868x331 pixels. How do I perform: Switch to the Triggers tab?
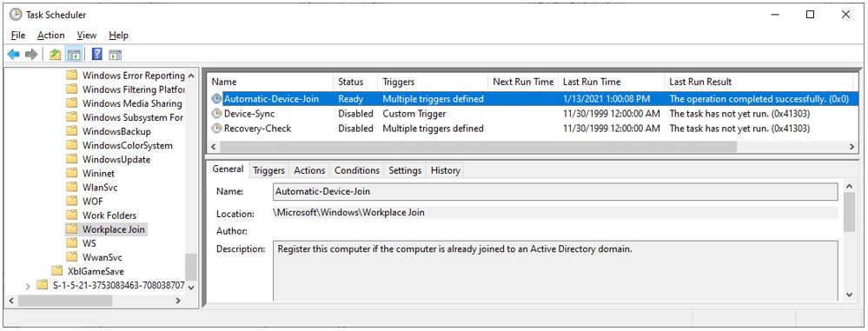pyautogui.click(x=268, y=170)
